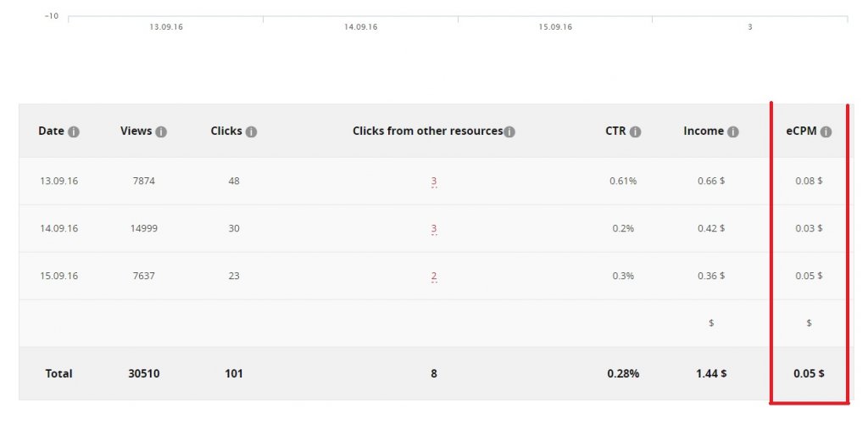The image size is (868, 425).
Task: Open info icon for Clicks from other resources
Action: 509,132
